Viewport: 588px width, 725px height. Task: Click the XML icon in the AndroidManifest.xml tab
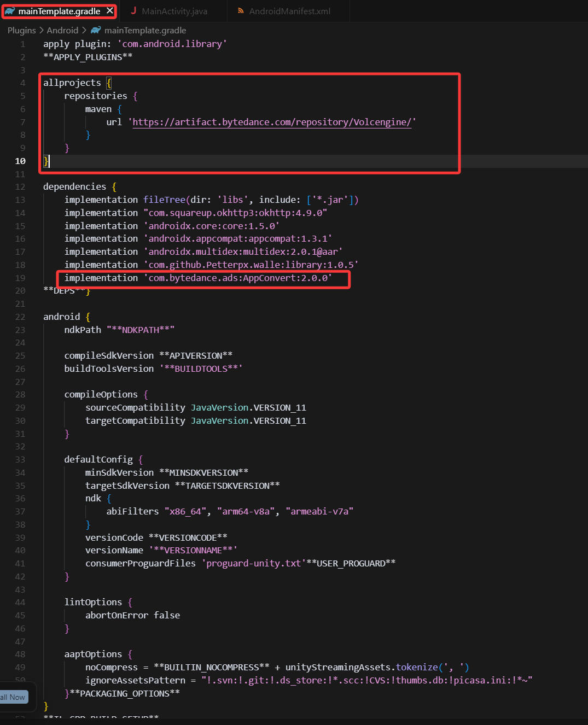[241, 11]
